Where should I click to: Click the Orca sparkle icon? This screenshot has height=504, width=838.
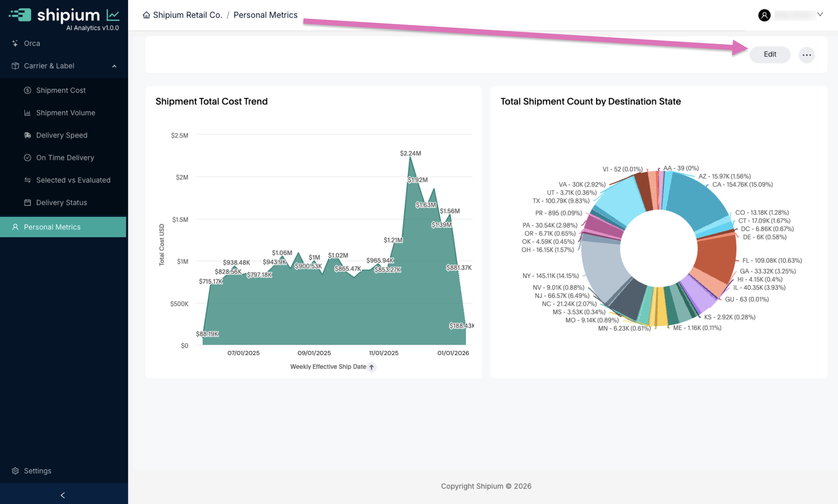tap(15, 43)
